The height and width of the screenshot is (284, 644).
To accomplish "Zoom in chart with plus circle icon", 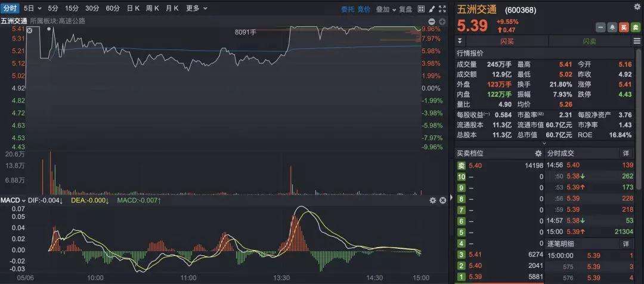I will pyautogui.click(x=442, y=21).
